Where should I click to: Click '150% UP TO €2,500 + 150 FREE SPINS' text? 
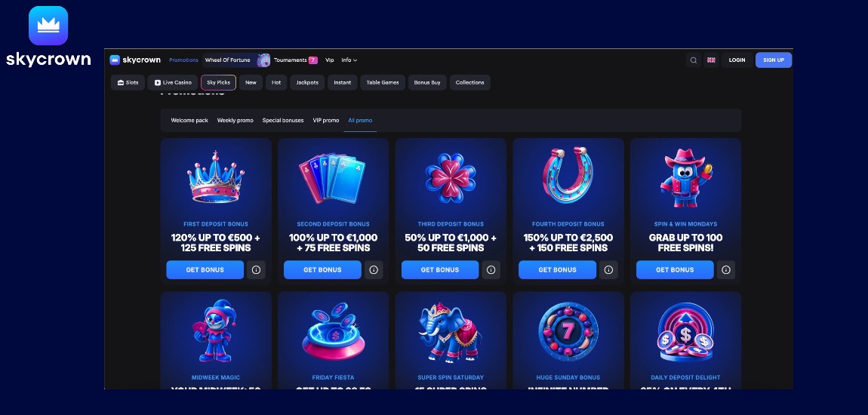[568, 243]
